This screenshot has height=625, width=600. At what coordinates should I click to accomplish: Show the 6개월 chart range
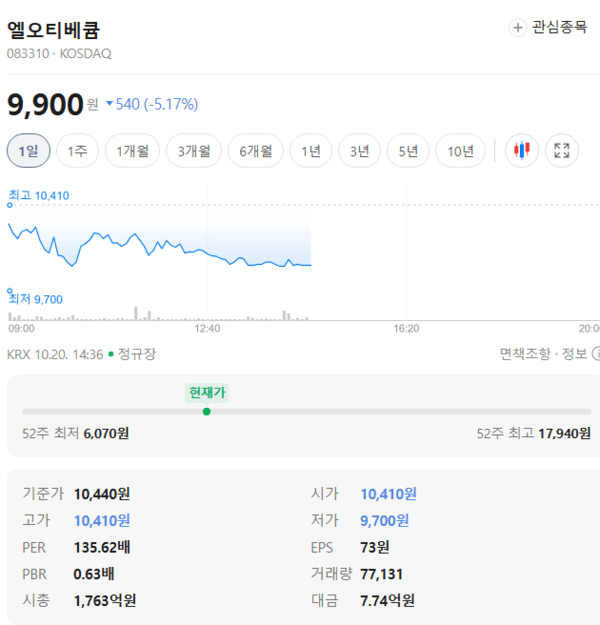coord(256,151)
